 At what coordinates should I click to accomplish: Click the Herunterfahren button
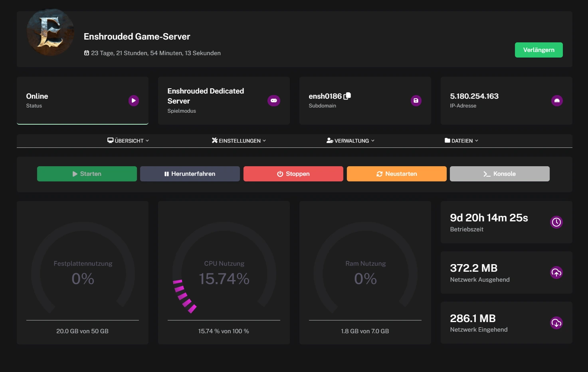(190, 174)
